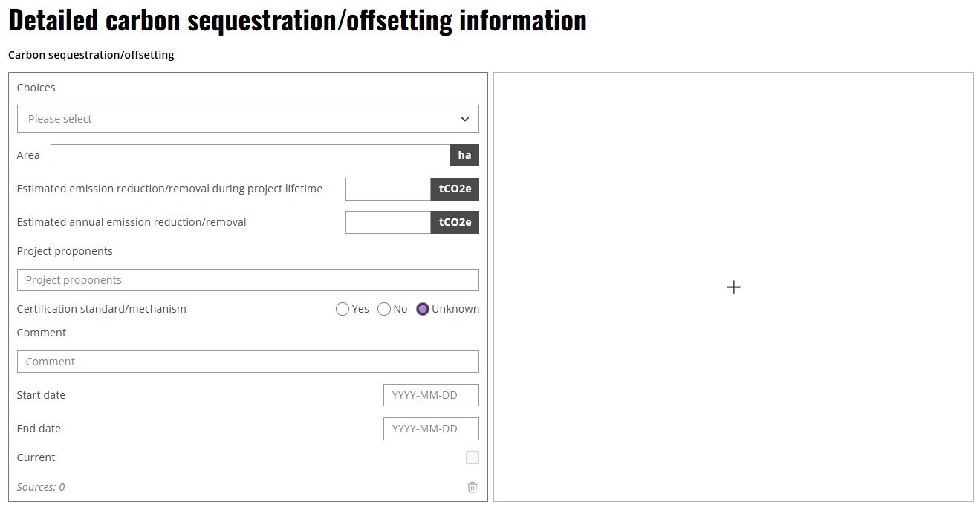Image resolution: width=980 pixels, height=508 pixels.
Task: Select No for Certification standard/mechanism
Action: [384, 309]
